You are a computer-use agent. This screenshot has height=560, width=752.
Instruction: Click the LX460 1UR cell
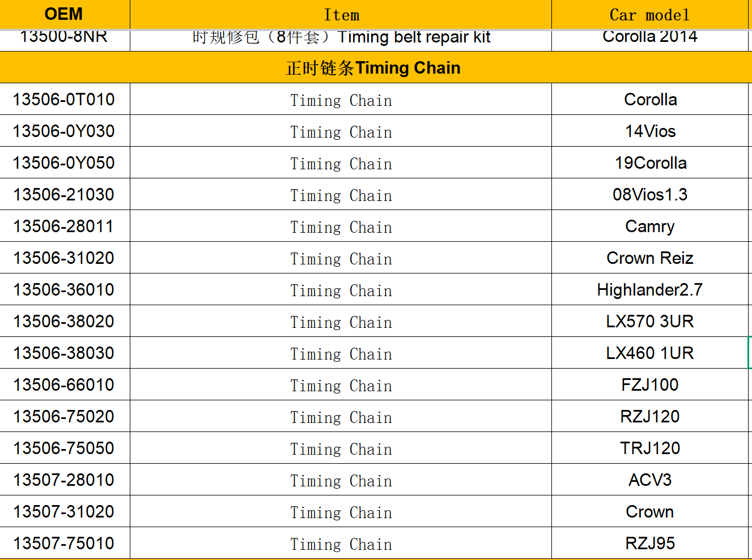[650, 353]
